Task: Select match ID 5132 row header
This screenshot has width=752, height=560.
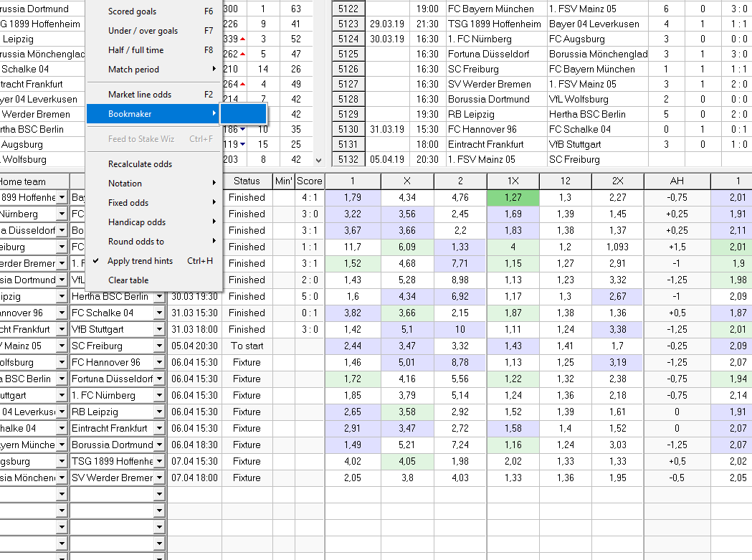Action: pos(348,159)
